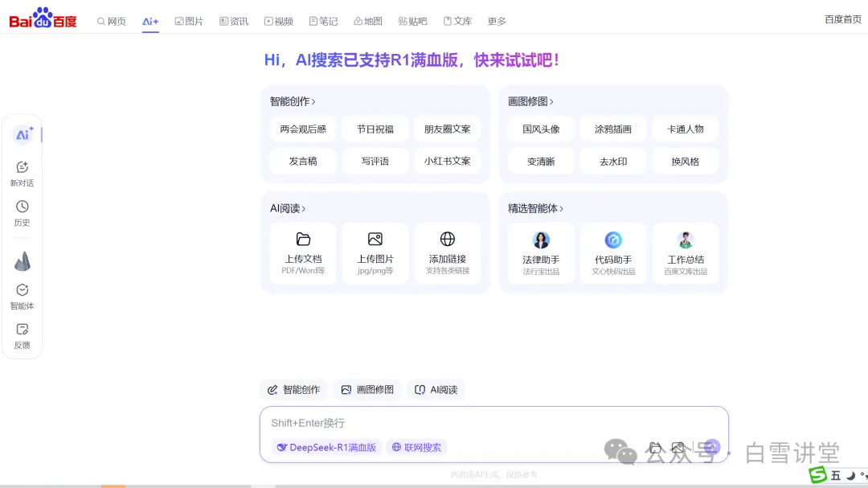
Task: Switch to the 视频 tab
Action: [x=279, y=21]
